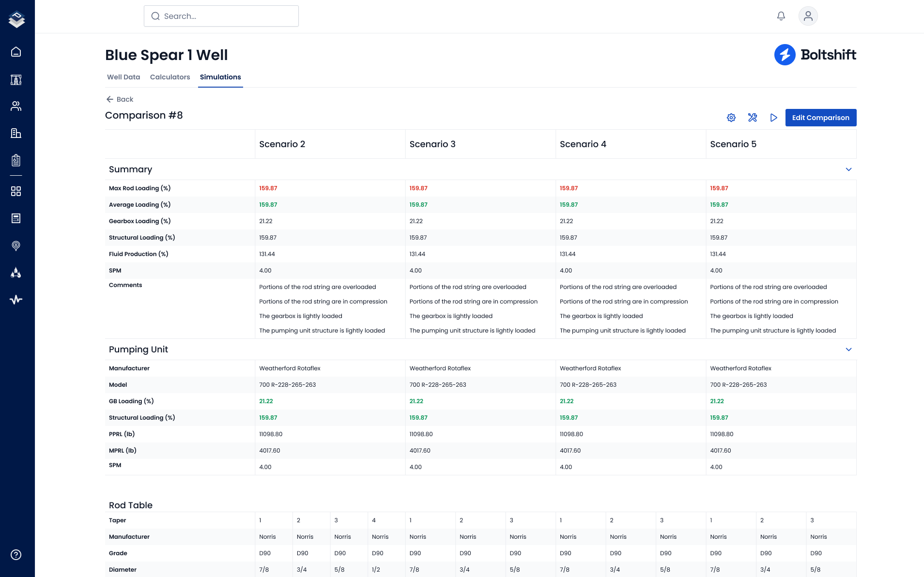Open the dashboard grid icon

[x=16, y=191]
